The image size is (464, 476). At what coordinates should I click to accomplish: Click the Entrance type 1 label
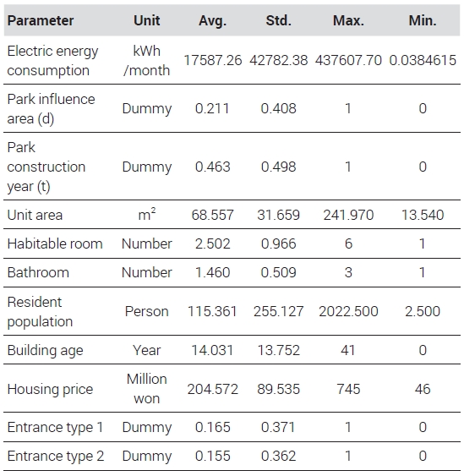tap(55, 428)
